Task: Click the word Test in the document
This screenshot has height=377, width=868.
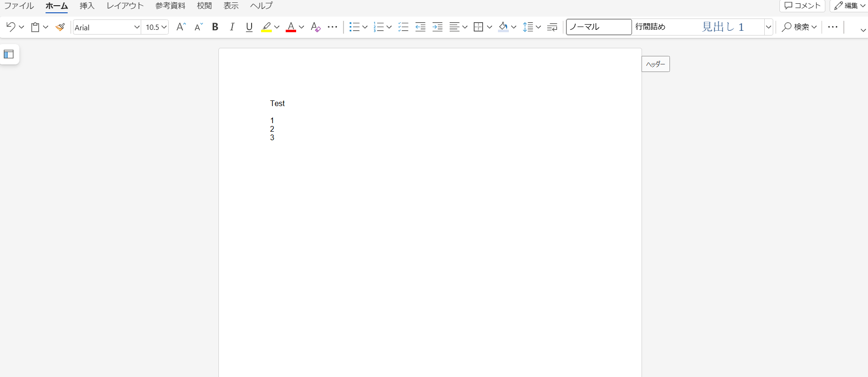Action: tap(278, 103)
